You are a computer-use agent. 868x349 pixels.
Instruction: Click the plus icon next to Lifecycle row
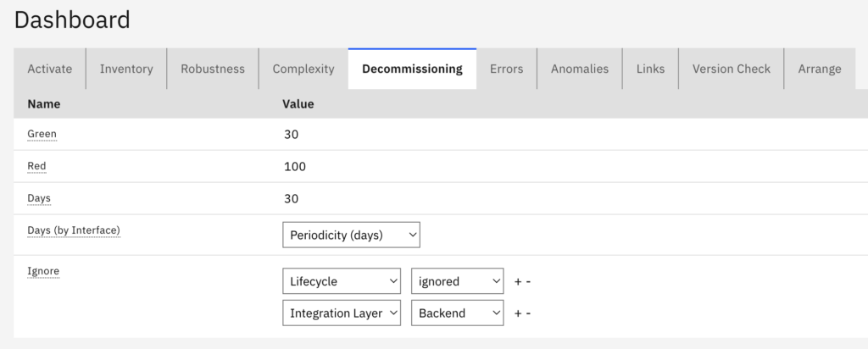(x=518, y=281)
